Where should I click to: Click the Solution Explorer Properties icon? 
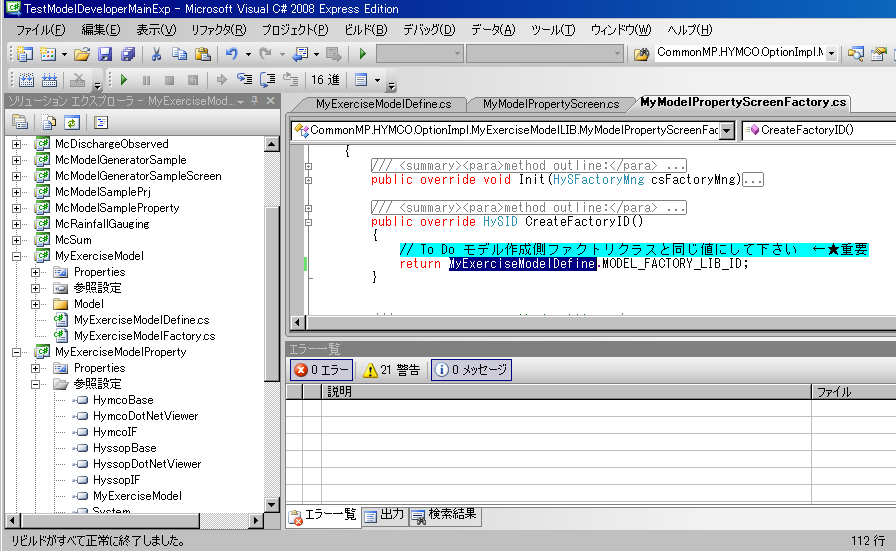[20, 122]
